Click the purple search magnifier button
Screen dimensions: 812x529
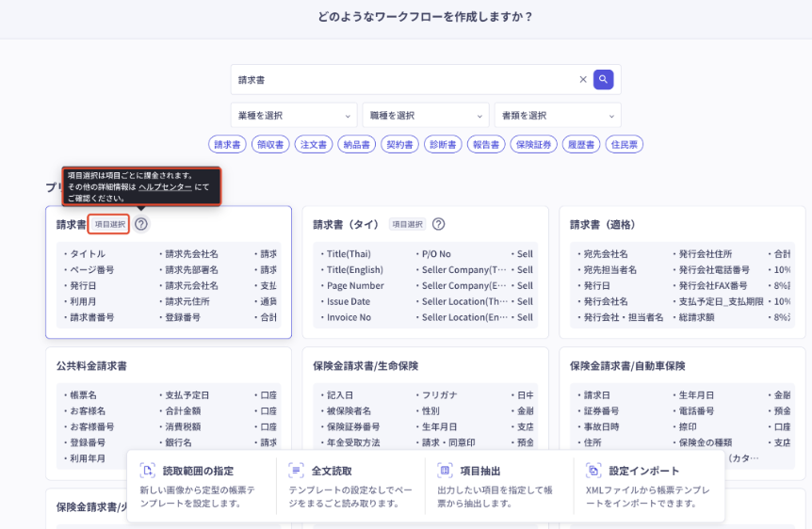tap(604, 80)
